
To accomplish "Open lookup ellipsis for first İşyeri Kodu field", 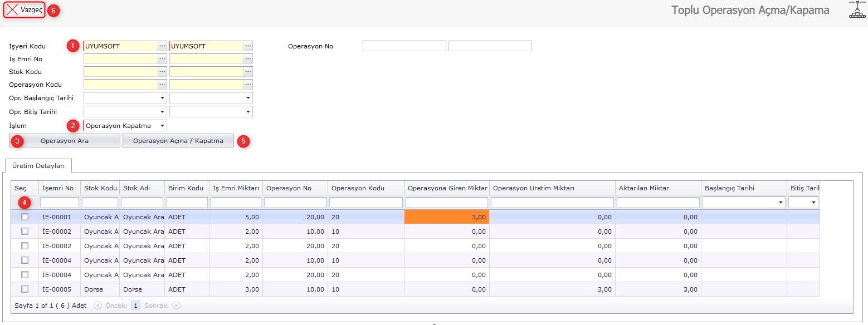I will pyautogui.click(x=162, y=46).
